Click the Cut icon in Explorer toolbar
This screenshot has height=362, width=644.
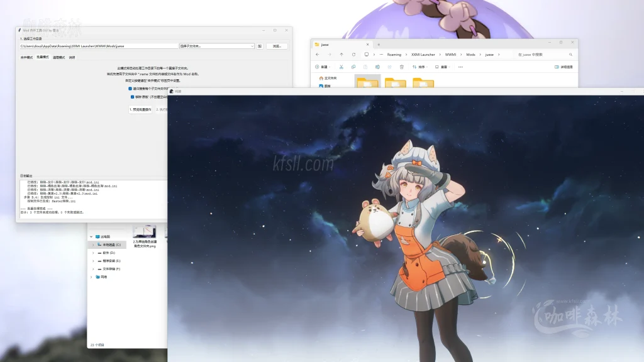[x=341, y=67]
